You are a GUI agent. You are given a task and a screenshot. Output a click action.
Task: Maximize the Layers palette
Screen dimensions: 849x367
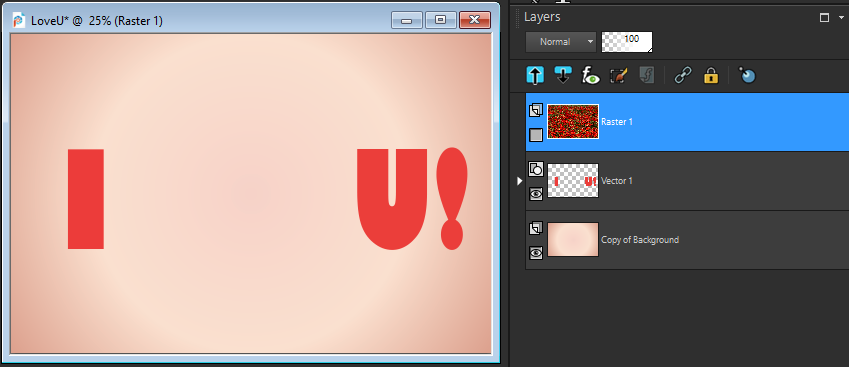[x=825, y=18]
